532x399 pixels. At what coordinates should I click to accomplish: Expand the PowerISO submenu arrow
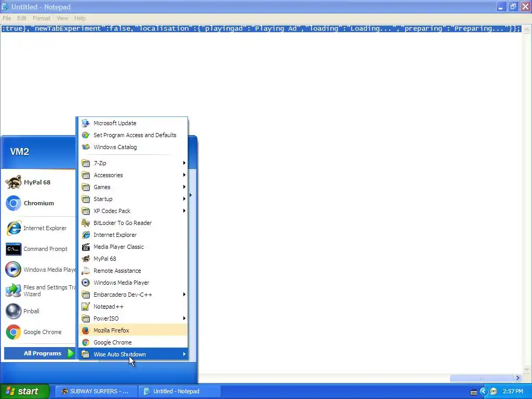[184, 318]
